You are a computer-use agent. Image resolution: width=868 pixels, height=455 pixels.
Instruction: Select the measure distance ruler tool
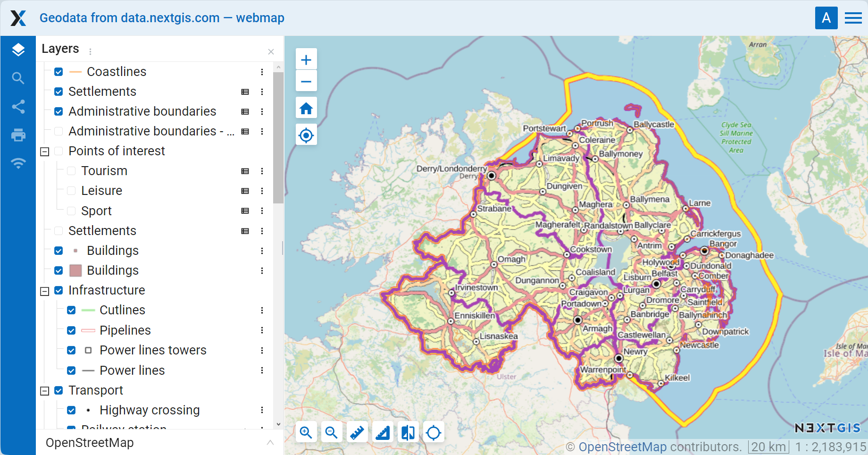coord(357,432)
